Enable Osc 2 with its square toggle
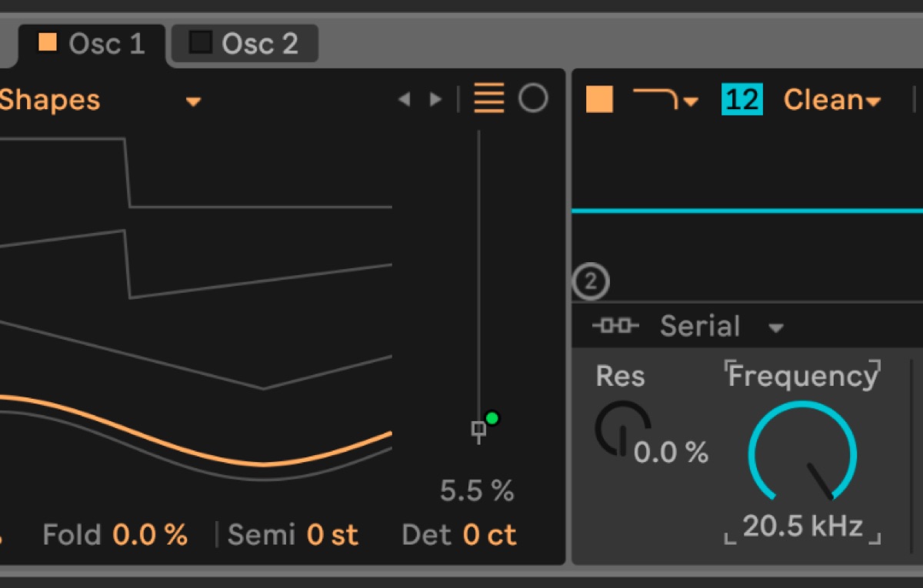Screen dimensions: 923x588 click(201, 42)
